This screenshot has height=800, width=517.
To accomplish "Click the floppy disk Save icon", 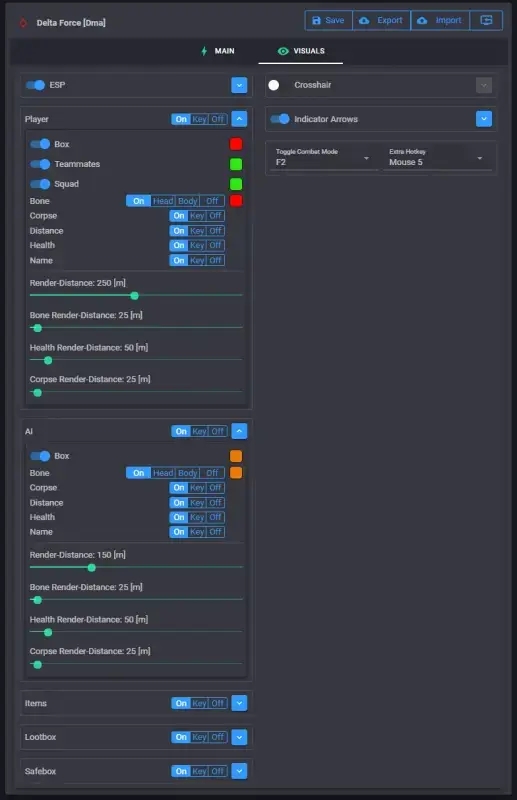I will [316, 20].
